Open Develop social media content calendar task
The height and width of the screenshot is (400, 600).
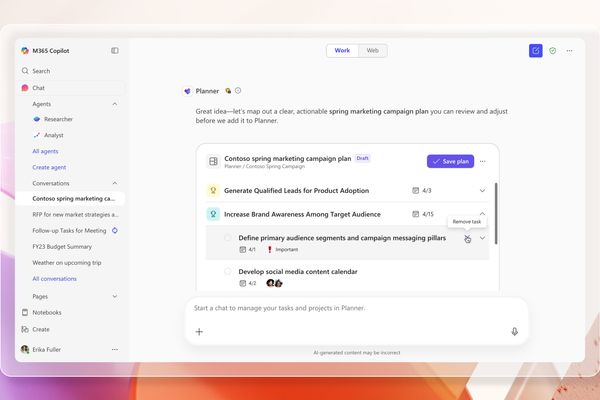[298, 272]
